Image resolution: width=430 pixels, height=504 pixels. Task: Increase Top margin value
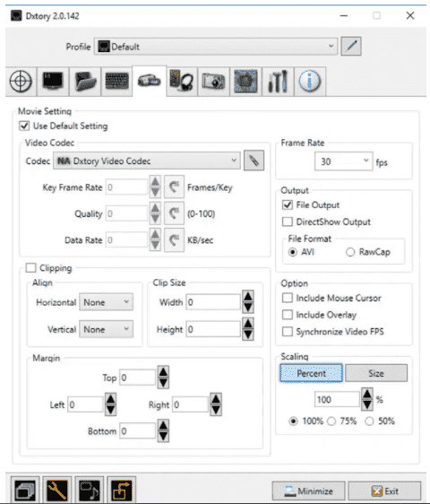(163, 371)
